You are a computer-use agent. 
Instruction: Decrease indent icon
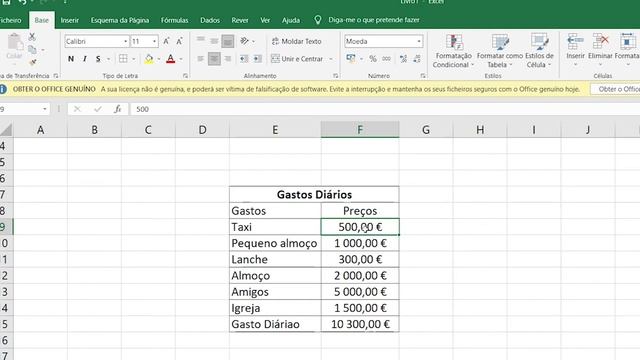[x=244, y=59]
